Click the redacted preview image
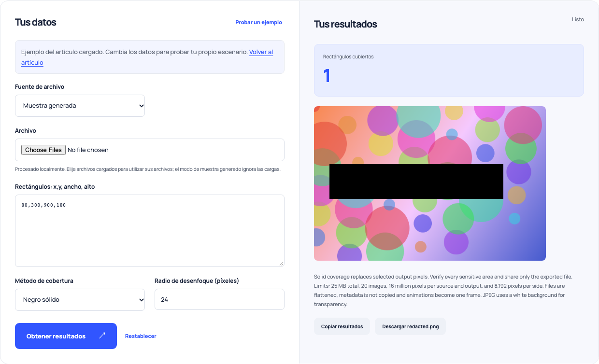Screen dimensions: 599x364 tap(430, 183)
